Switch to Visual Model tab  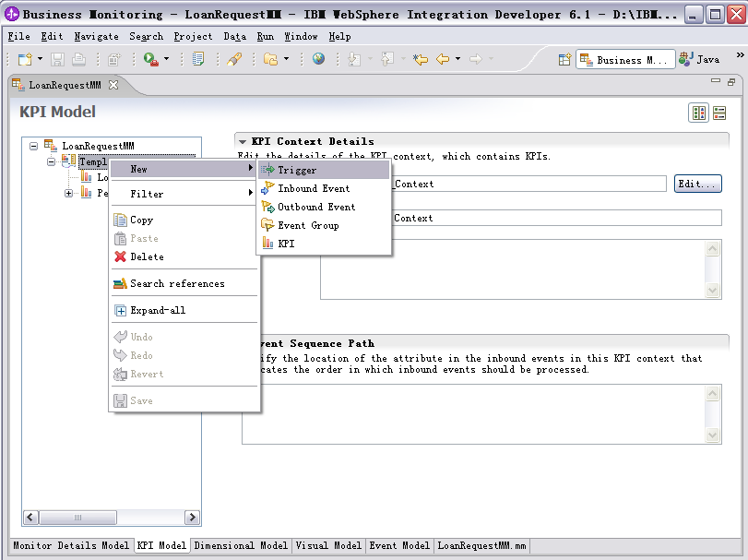pos(328,545)
